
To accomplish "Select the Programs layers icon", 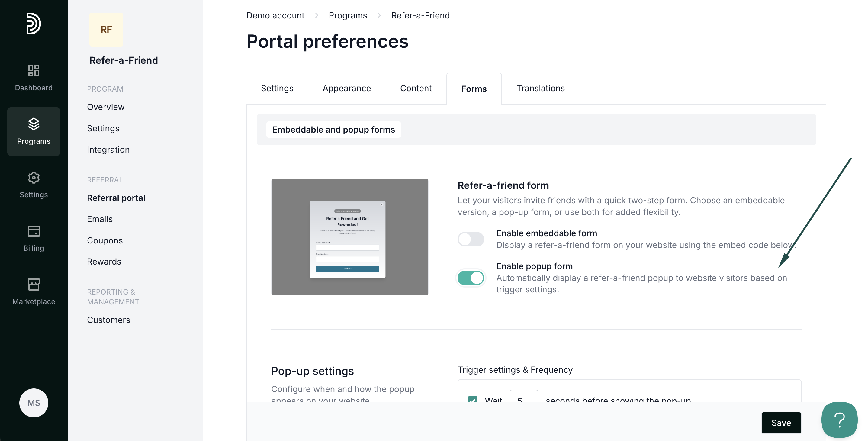I will [33, 124].
